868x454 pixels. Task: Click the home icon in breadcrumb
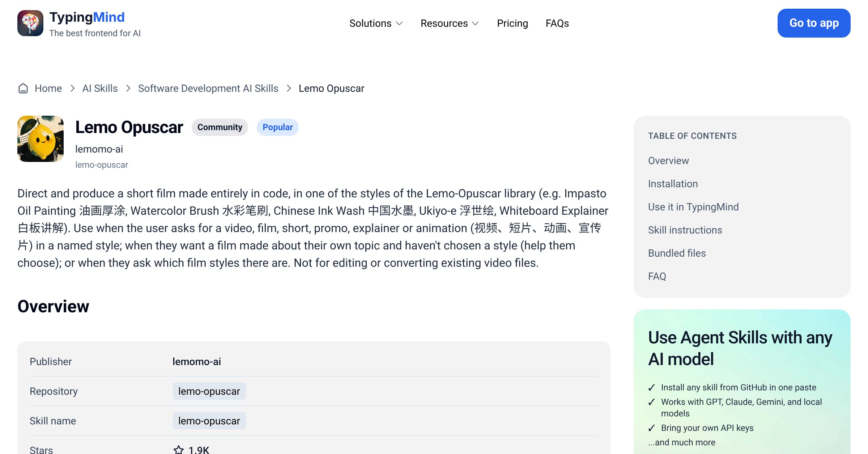click(x=23, y=89)
